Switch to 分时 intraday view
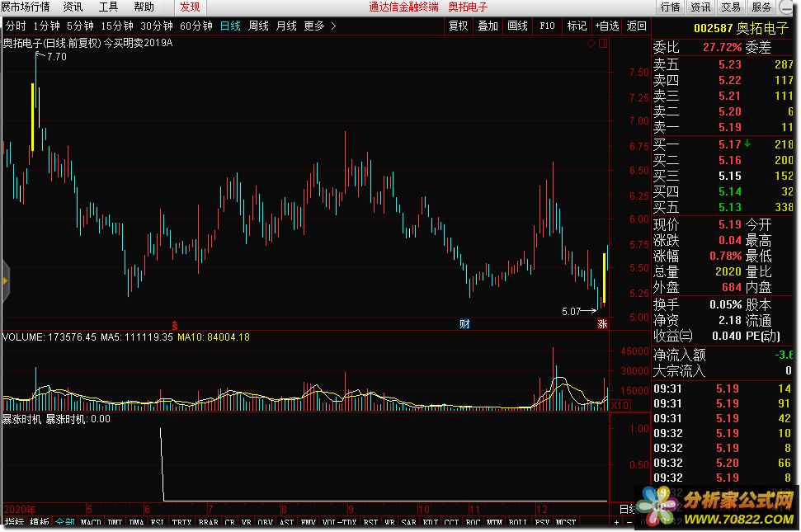Viewport: 801px width, 532px height. click(x=16, y=26)
